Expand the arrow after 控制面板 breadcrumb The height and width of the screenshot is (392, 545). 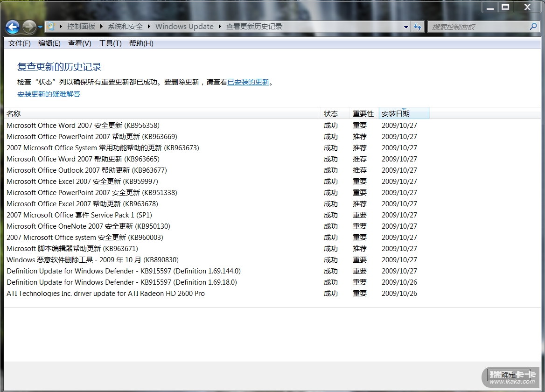click(x=102, y=27)
